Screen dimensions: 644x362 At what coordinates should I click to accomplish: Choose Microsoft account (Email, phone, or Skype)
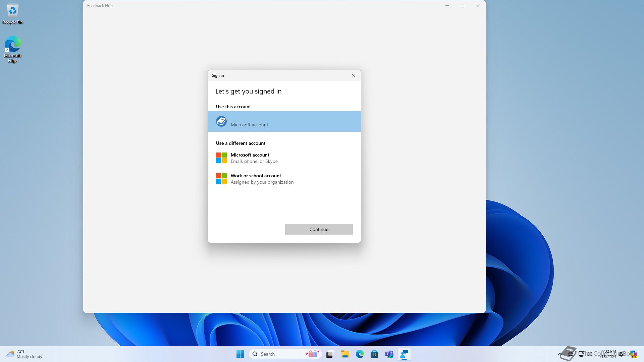(284, 158)
